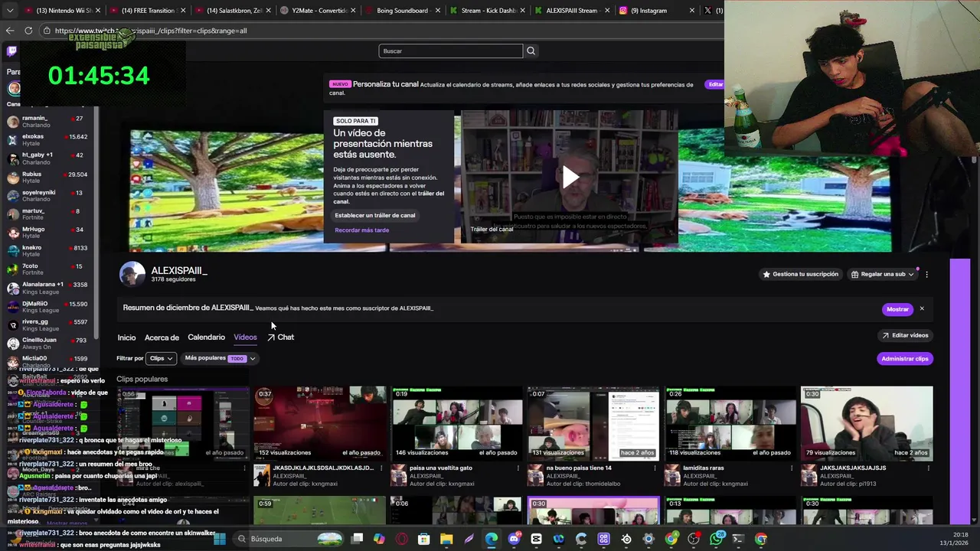Open the 'Regalar una sub' dropdown
980x551 pixels.
click(x=883, y=274)
